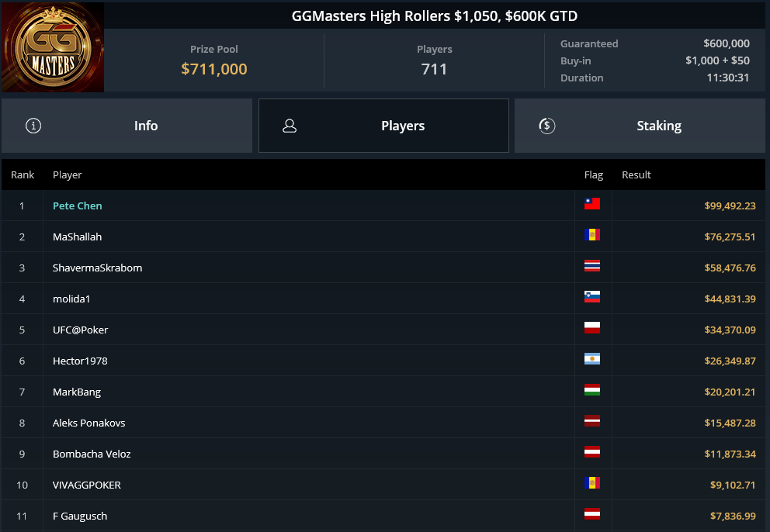Click the $99,492.23 result value
Image resolution: width=770 pixels, height=532 pixels.
click(730, 206)
